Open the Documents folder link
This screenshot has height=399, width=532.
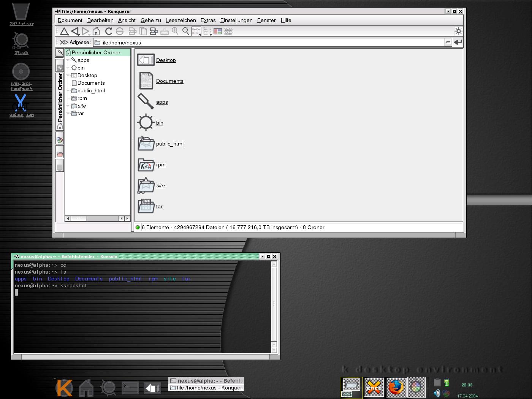170,81
